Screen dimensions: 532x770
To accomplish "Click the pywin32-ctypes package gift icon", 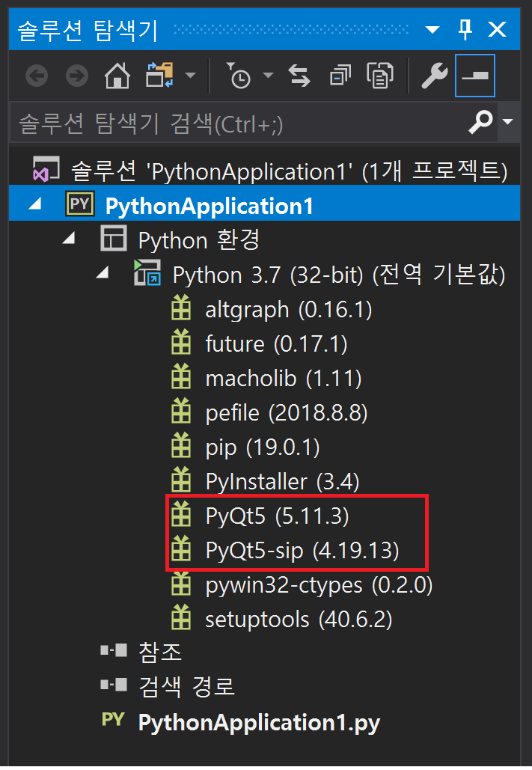I will (x=181, y=584).
